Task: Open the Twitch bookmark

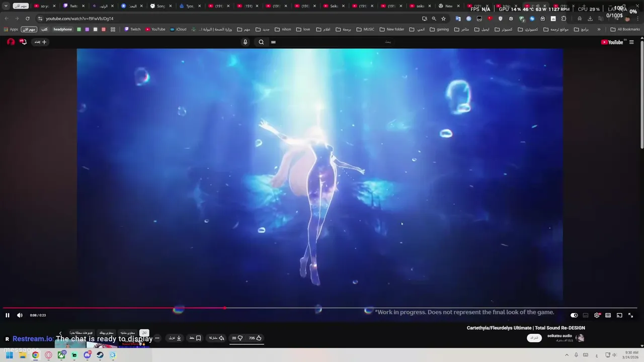Action: 132,29
